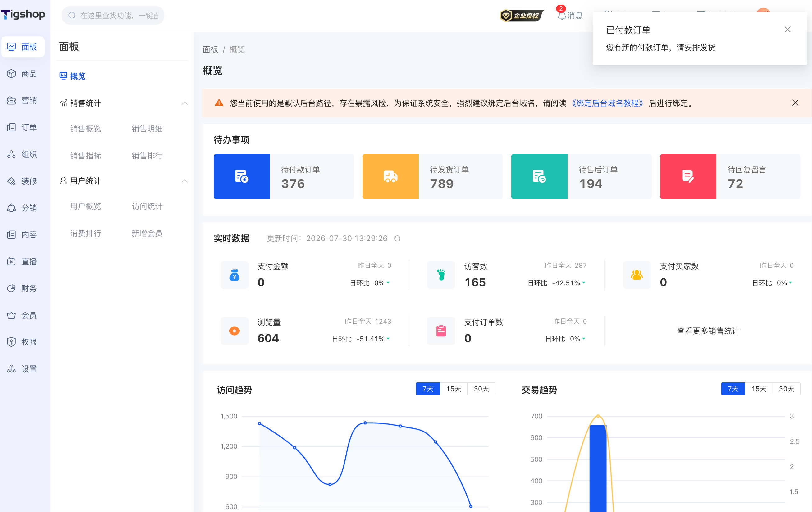Click the 支付订单数 clipboard icon

441,331
